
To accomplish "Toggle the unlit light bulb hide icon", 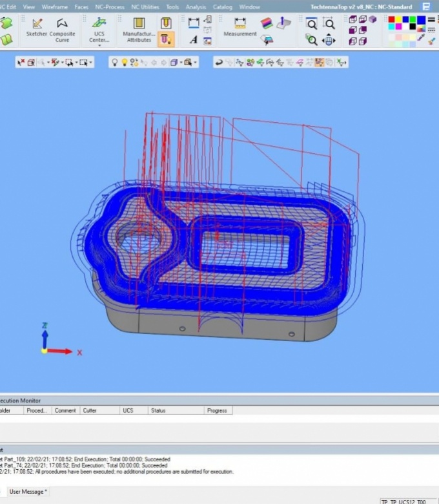I will tap(115, 63).
